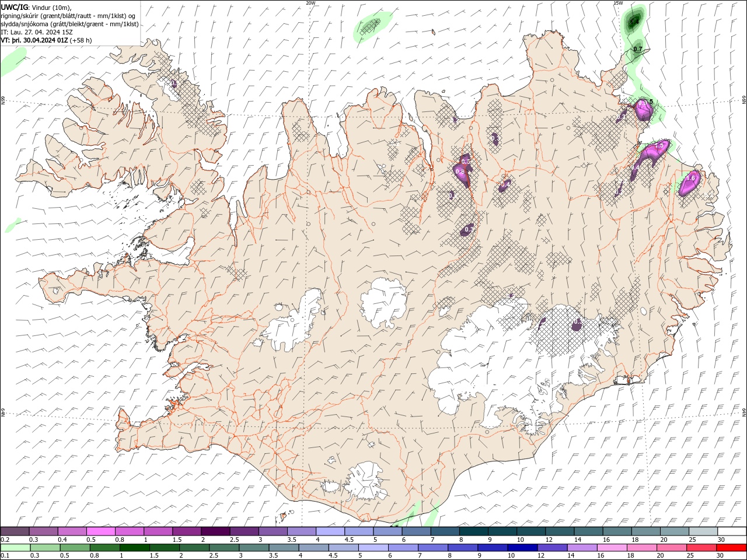Click the white snow swatch after 30
The image size is (747, 560).
(x=732, y=531)
